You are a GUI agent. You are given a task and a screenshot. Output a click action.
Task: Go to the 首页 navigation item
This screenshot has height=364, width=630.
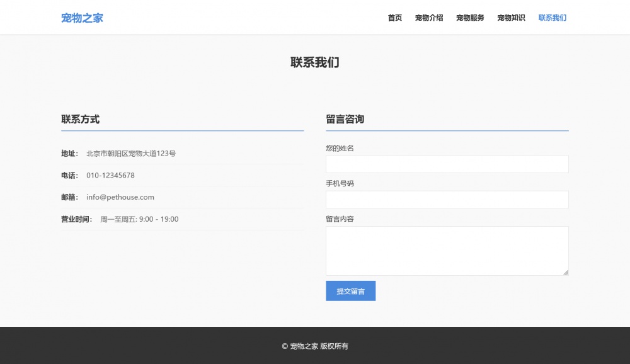tap(394, 18)
